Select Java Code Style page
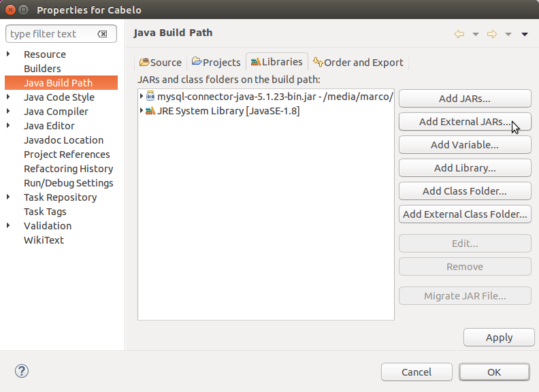The height and width of the screenshot is (392, 539). point(59,97)
